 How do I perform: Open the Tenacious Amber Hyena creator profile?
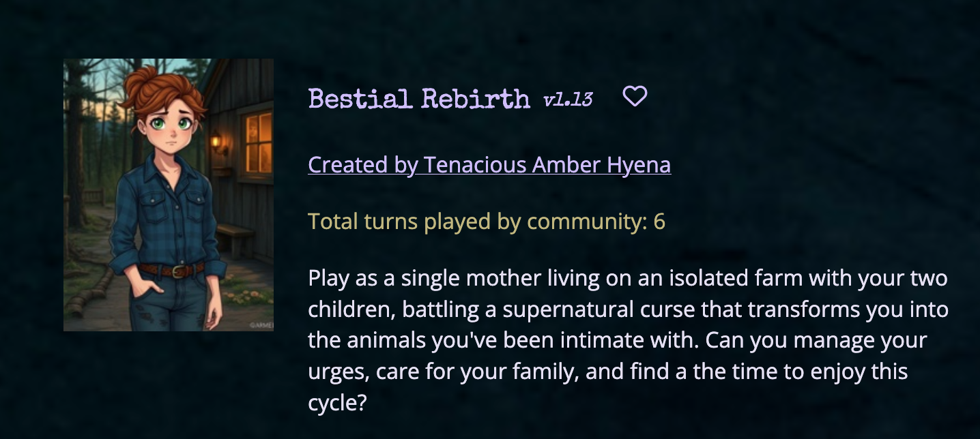click(x=489, y=164)
